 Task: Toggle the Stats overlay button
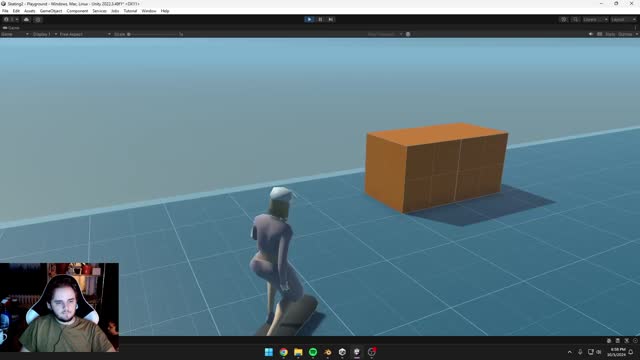(610, 34)
